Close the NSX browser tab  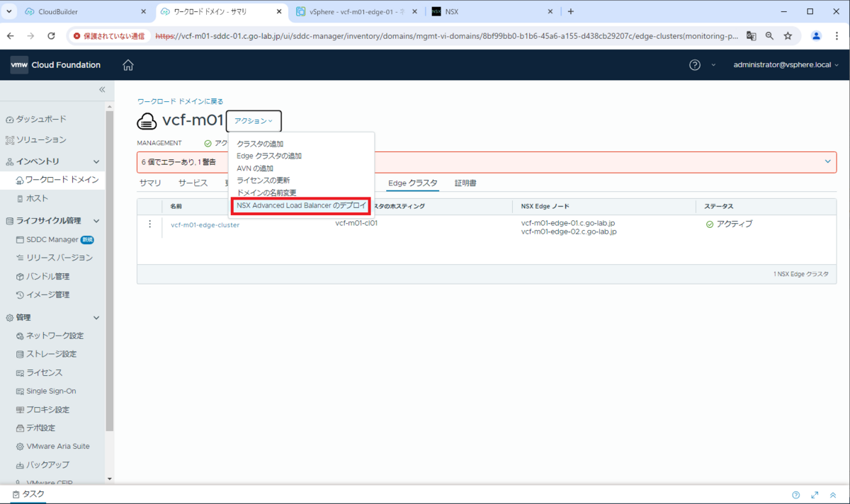[x=550, y=11]
